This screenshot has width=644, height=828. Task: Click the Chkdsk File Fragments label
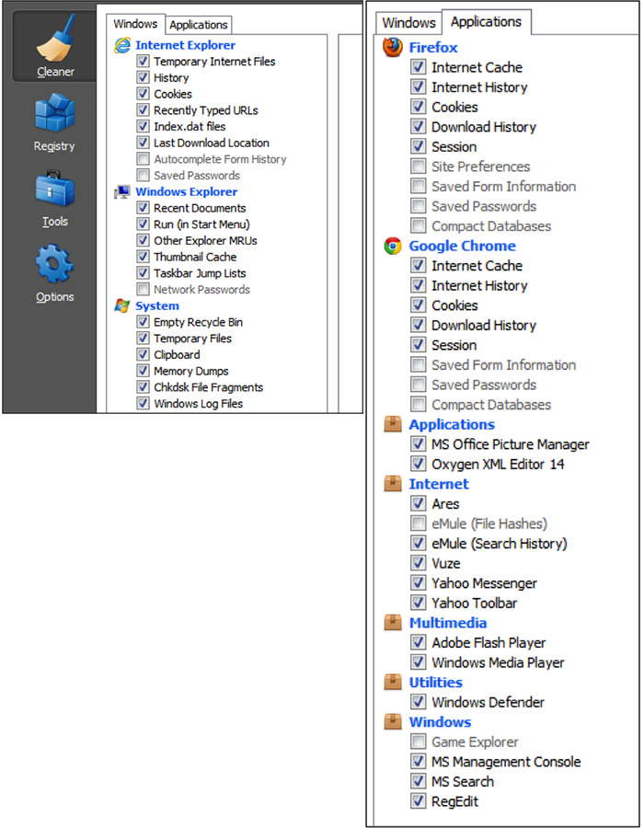coord(209,387)
